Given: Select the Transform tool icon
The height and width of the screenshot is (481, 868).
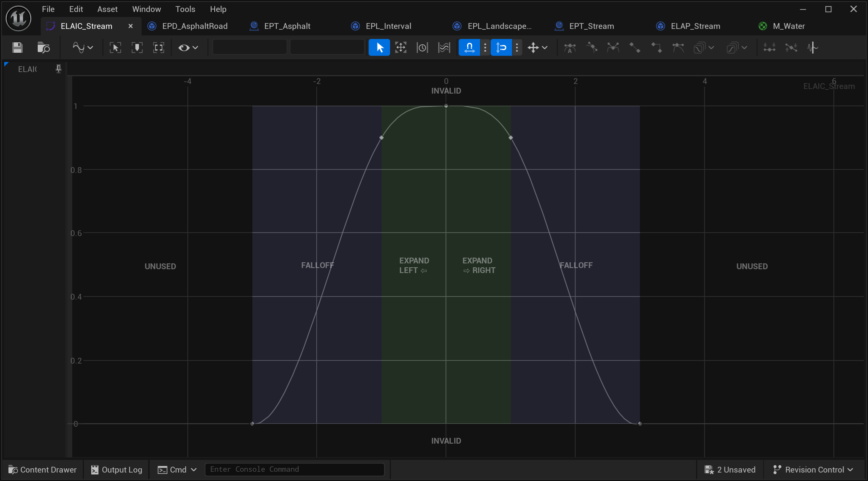Looking at the screenshot, I should click(401, 48).
